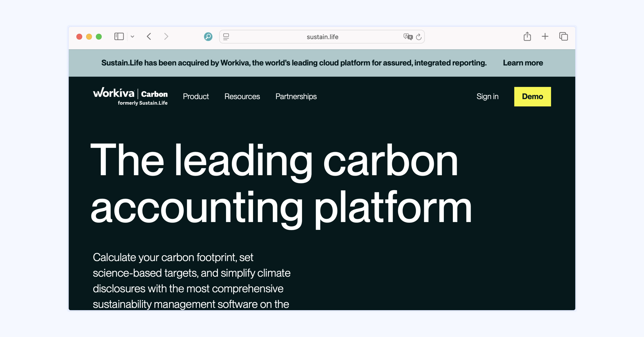The width and height of the screenshot is (644, 337).
Task: Click the Workiva acquisition banner text
Action: (x=294, y=63)
